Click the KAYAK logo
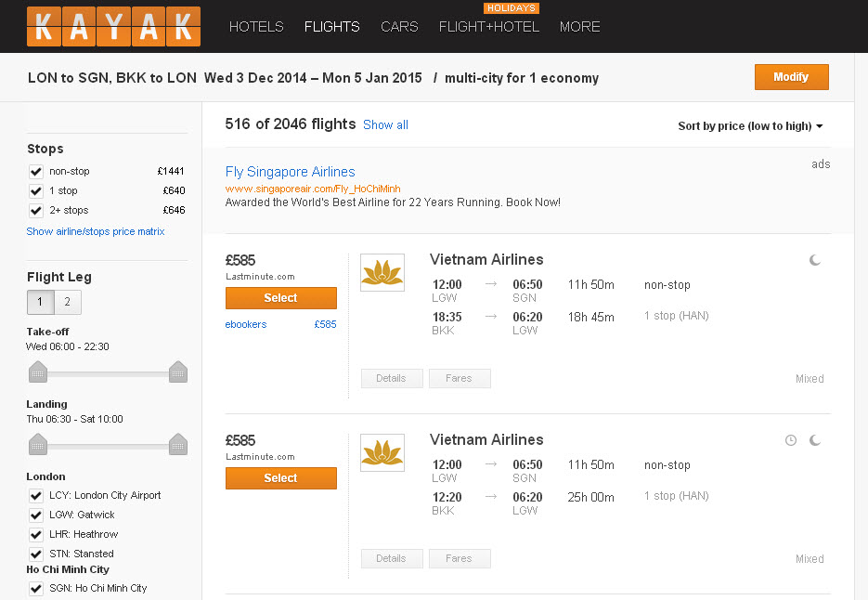The width and height of the screenshot is (868, 600). [x=113, y=26]
